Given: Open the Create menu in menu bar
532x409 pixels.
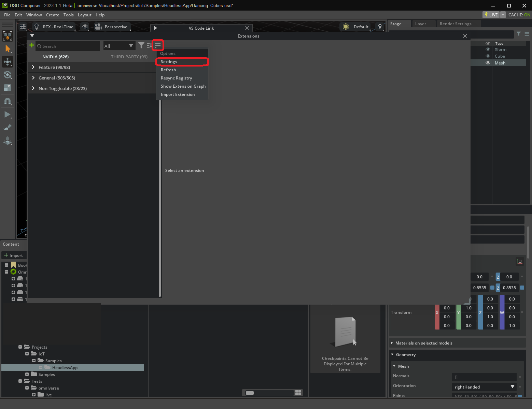Looking at the screenshot, I should coord(53,15).
